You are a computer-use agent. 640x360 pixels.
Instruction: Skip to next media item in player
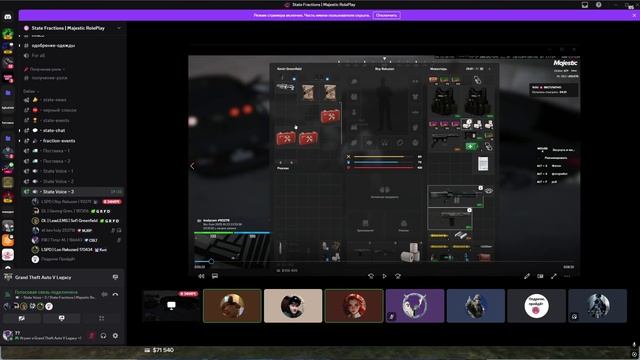(398, 276)
